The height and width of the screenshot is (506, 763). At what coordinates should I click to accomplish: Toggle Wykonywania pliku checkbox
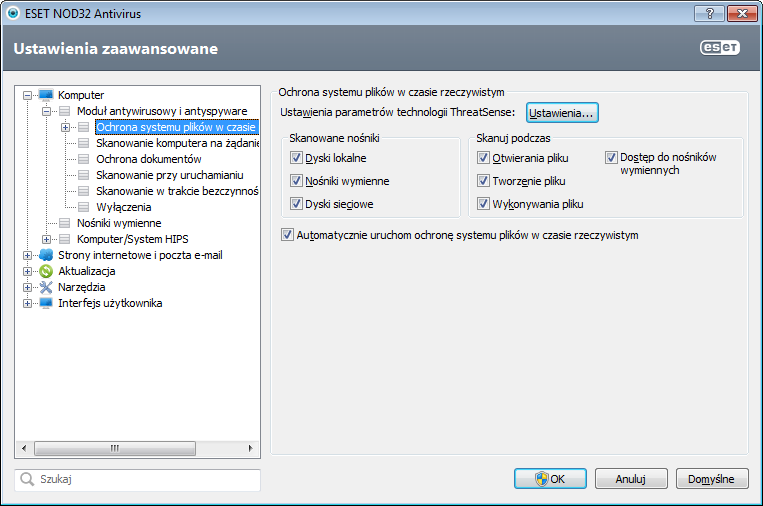[x=483, y=203]
